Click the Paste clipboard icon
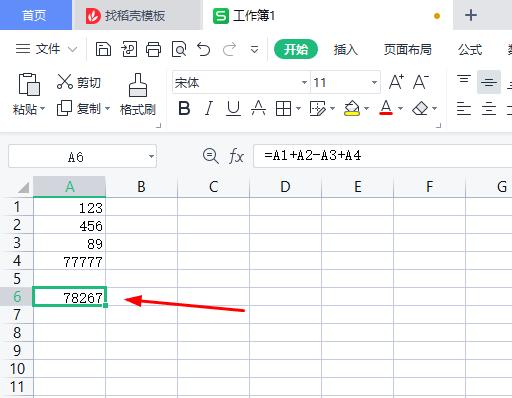512x398 pixels. (x=29, y=84)
